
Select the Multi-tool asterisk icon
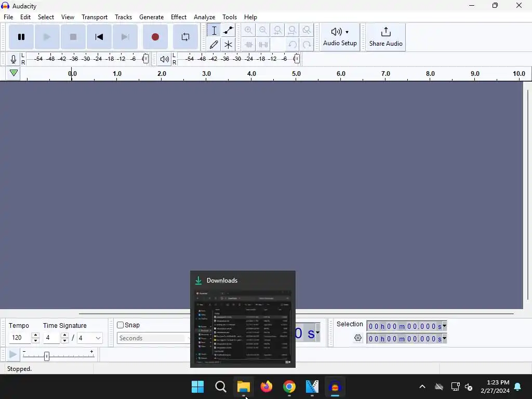tap(229, 45)
